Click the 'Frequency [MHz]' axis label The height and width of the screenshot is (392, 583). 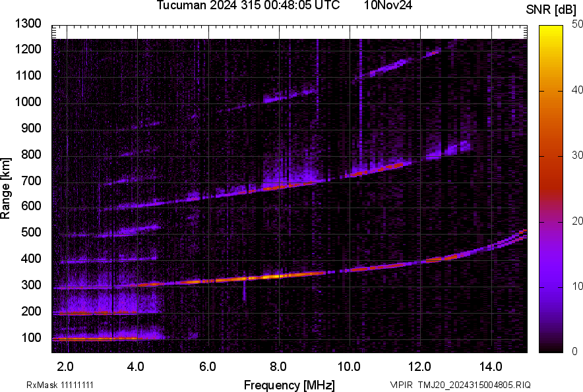point(290,385)
